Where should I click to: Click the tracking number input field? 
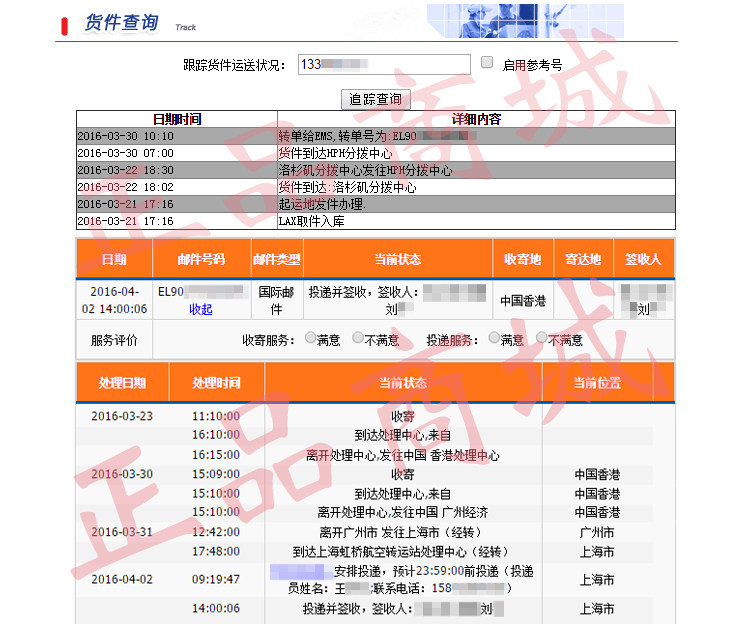[x=384, y=65]
